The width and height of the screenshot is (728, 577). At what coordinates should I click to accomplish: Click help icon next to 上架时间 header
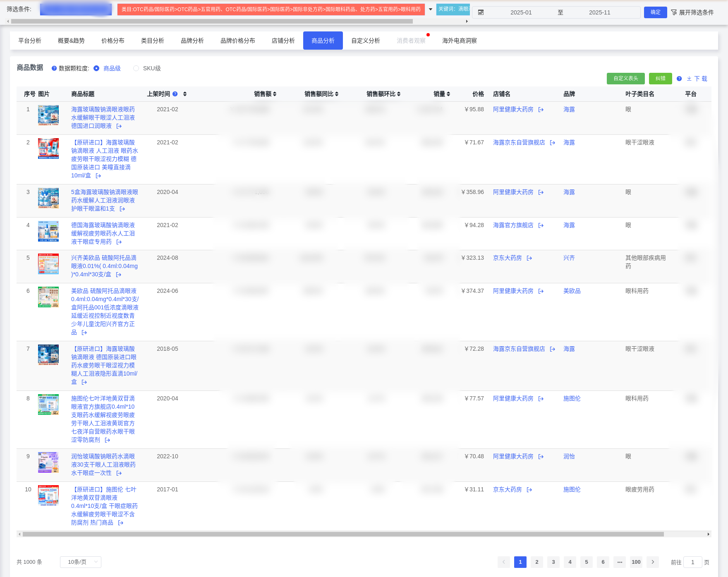[x=175, y=94]
